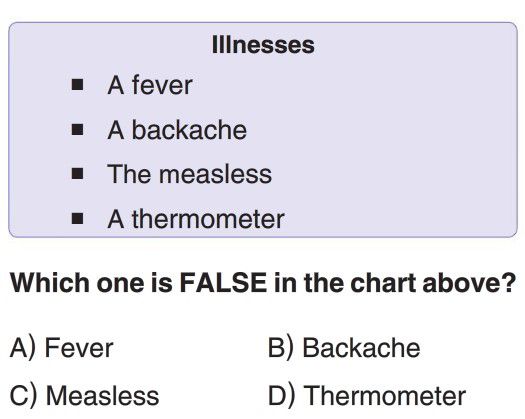Click the "A backache" list item text
Screen dimensions: 525x419
click(x=177, y=129)
